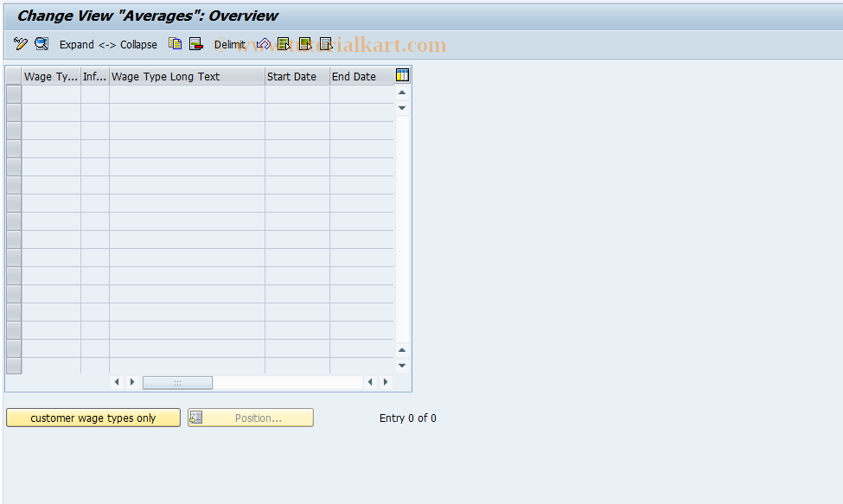
Task: Click Wage Type Long Text column header
Action: click(187, 76)
